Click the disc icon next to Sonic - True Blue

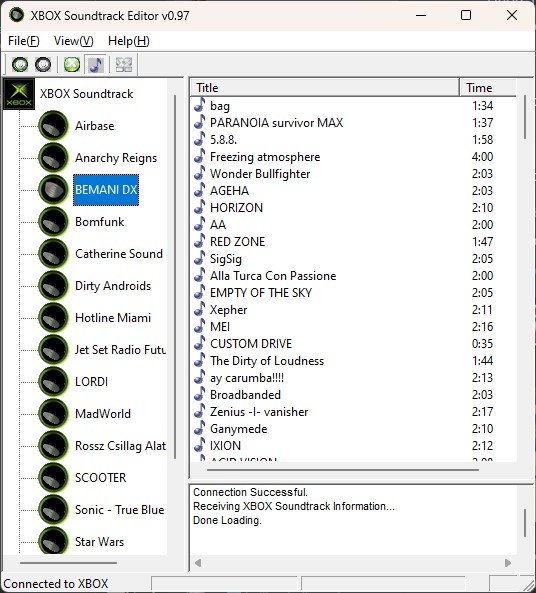coord(53,510)
